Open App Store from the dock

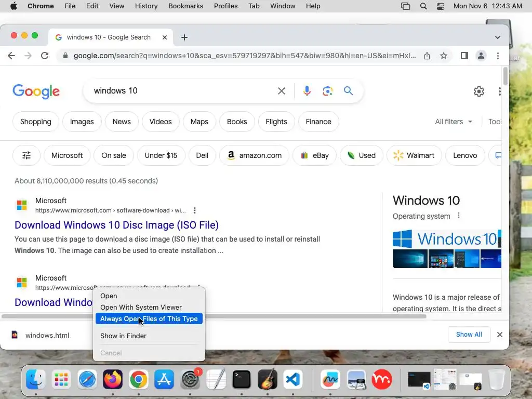point(164,379)
